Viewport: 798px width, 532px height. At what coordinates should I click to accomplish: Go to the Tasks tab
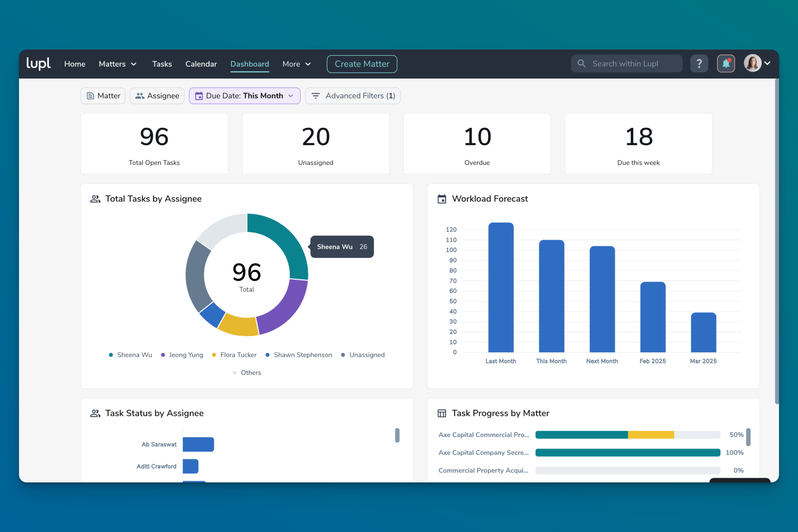tap(162, 64)
